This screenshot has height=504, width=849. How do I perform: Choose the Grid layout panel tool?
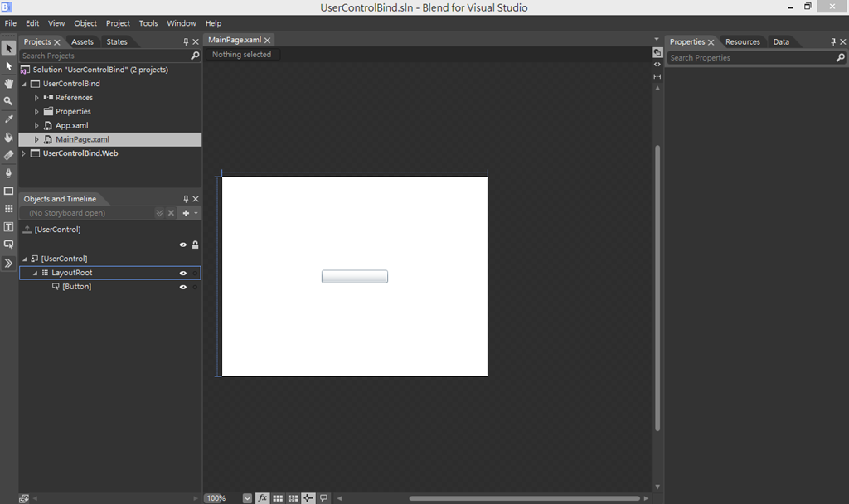coord(8,208)
